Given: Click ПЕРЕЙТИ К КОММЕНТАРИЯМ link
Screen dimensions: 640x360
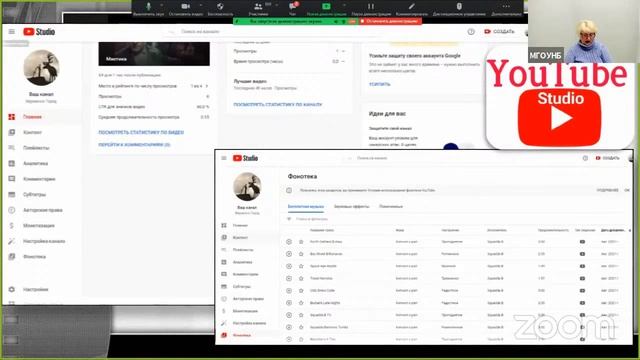Looking at the screenshot, I should click(x=134, y=144).
